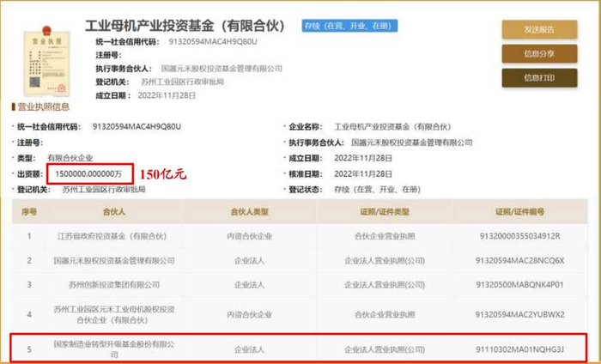Click partner 苏州工业园区元禾工业母机股权投资合伙企业

(x=114, y=314)
